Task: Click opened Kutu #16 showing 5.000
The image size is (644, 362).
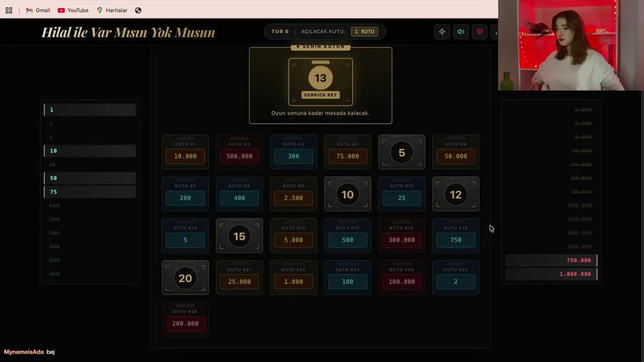Action: pyautogui.click(x=293, y=236)
